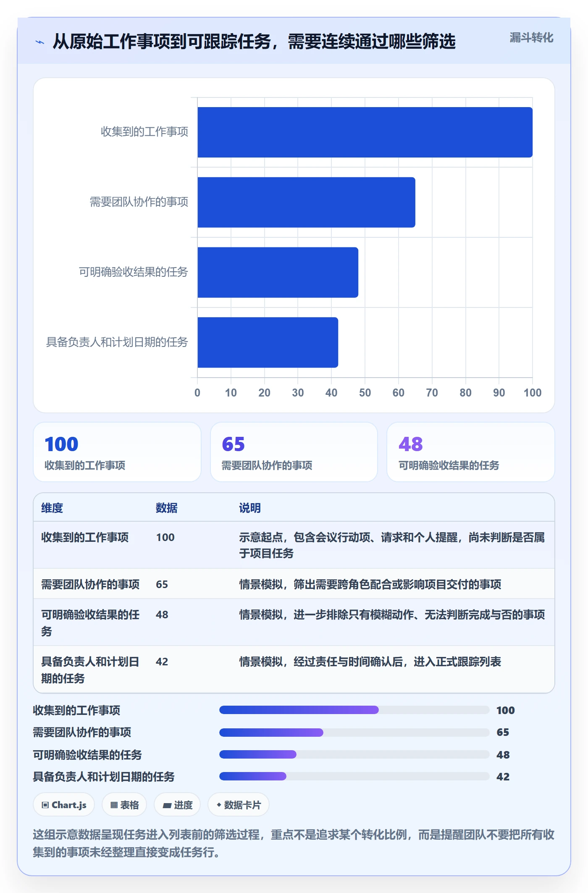Click table cell "100" in 收集到的工作事项 row
Screen dimensions: 588x893
tap(165, 537)
